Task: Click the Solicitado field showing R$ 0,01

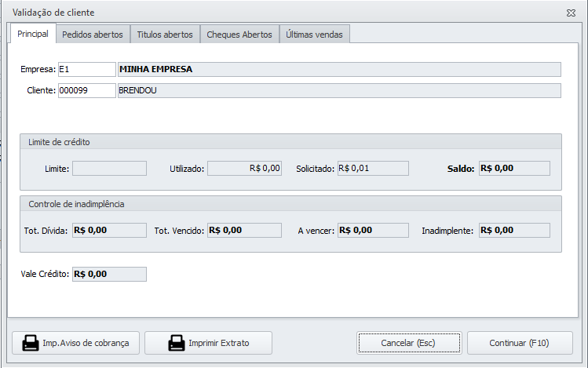Action: (372, 168)
